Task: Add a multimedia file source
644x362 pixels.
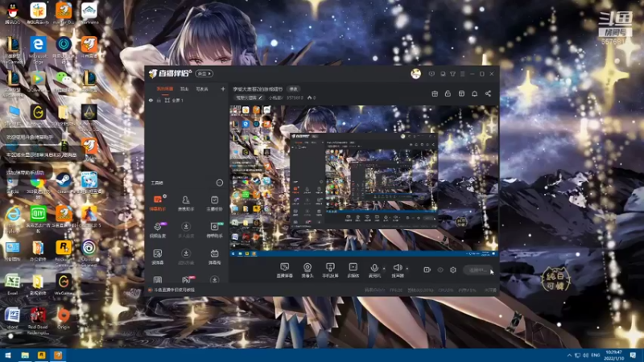Action: tap(353, 270)
